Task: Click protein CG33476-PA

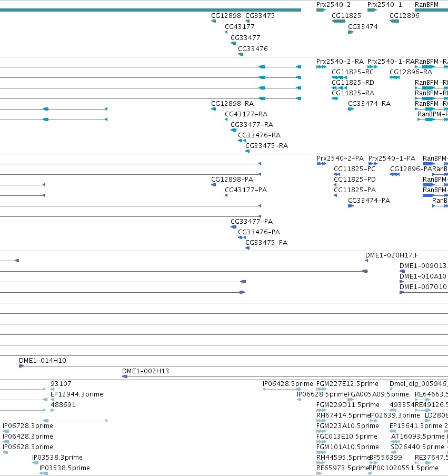Action: pos(258,232)
